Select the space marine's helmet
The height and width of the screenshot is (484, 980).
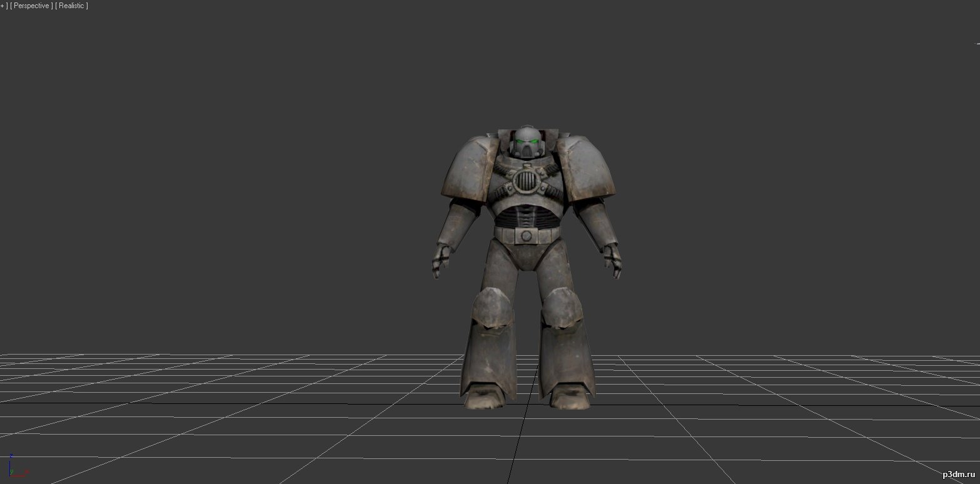tap(525, 142)
